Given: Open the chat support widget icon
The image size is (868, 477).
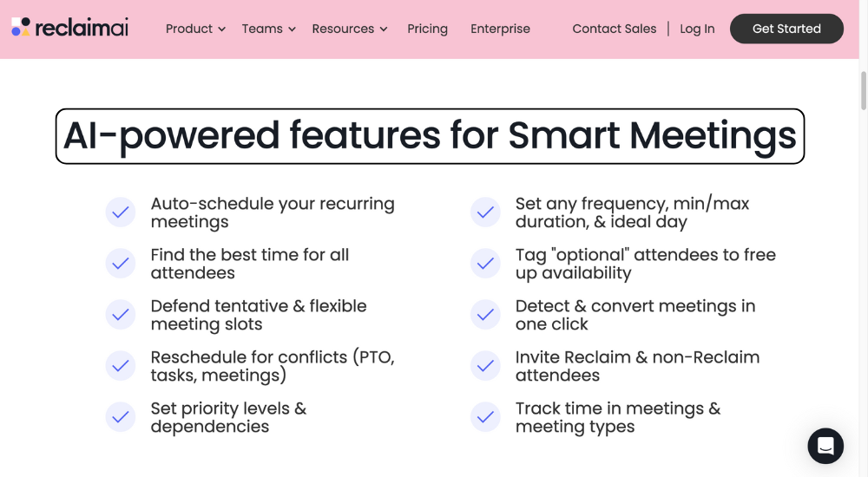Looking at the screenshot, I should pyautogui.click(x=825, y=446).
